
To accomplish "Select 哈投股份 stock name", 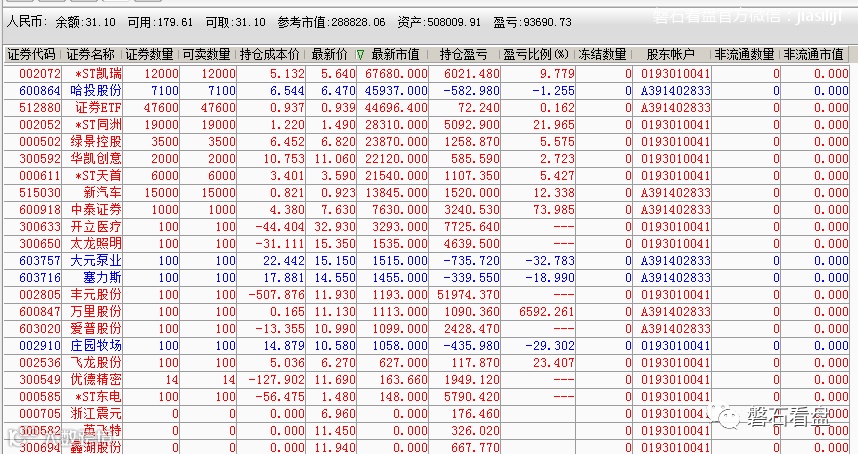I will tap(96, 90).
